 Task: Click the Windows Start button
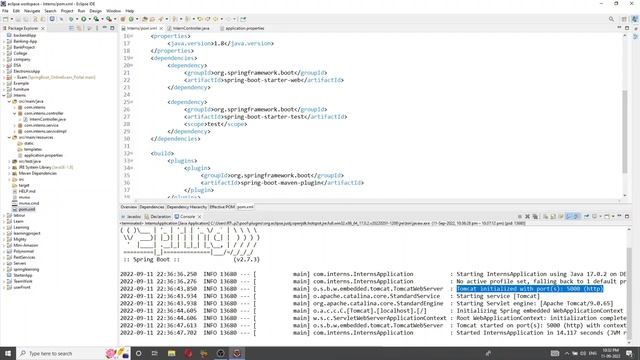(x=8, y=353)
